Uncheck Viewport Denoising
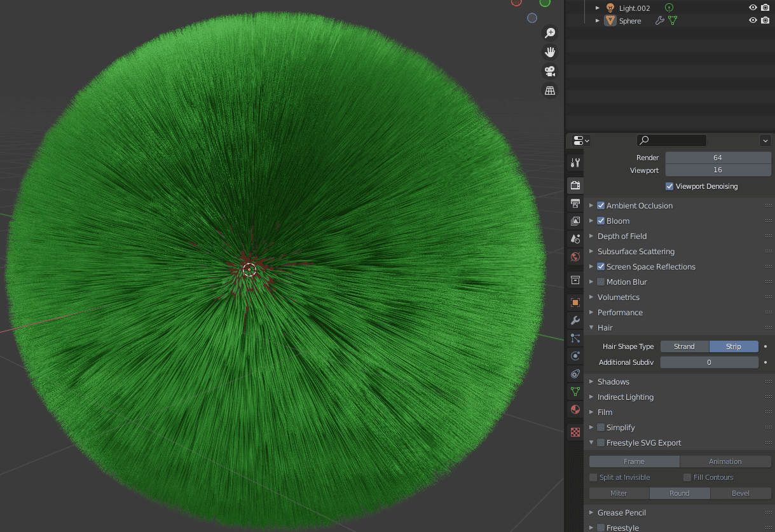 tap(669, 186)
